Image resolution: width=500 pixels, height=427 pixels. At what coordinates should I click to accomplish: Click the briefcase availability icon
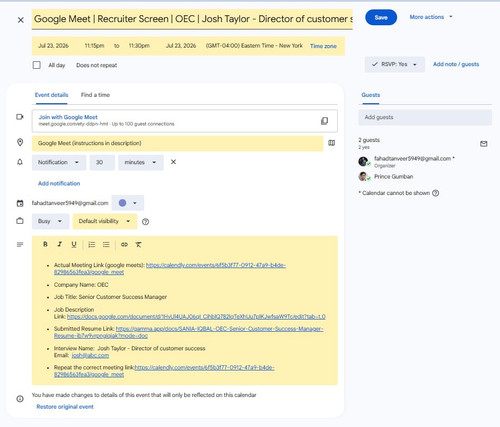20,221
